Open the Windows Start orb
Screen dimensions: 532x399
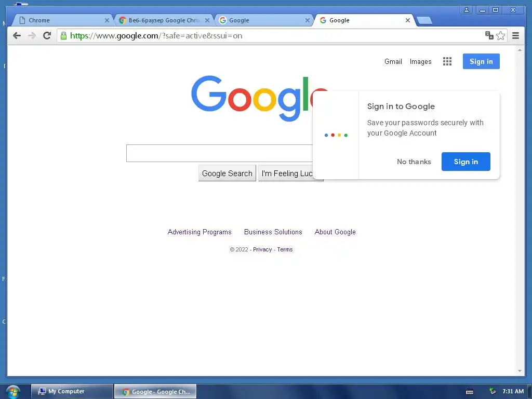(x=13, y=392)
